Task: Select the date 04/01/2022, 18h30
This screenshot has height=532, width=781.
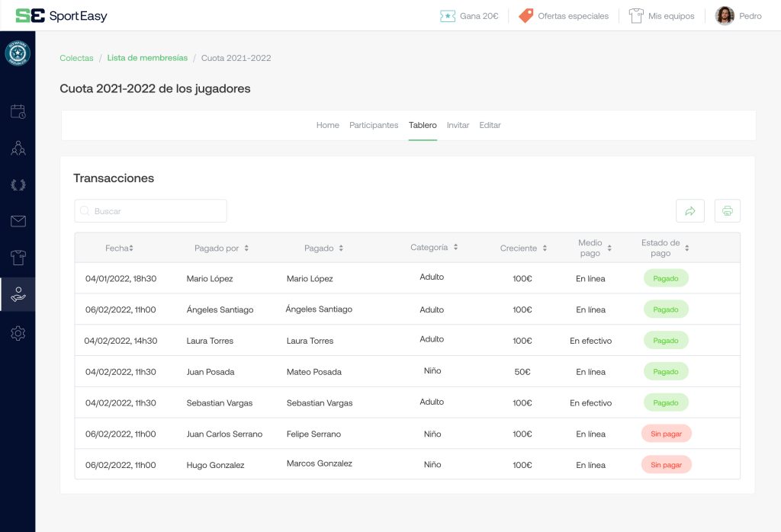Action: coord(121,278)
